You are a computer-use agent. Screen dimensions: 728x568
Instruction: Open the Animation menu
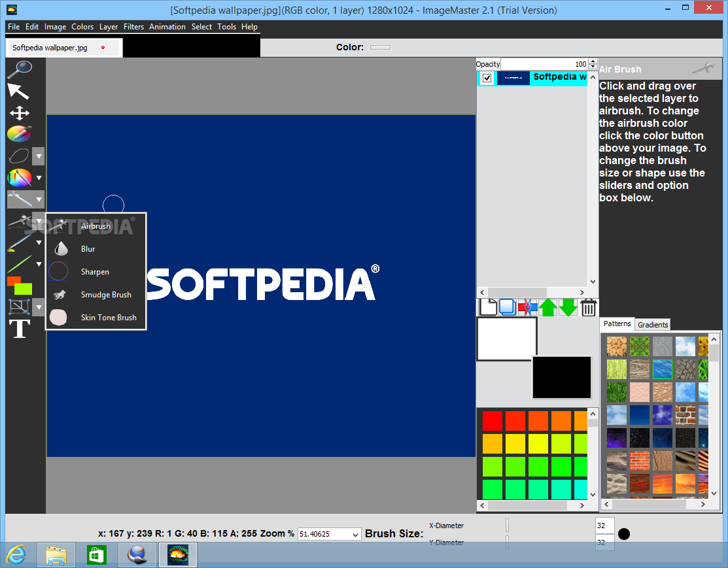tap(167, 27)
